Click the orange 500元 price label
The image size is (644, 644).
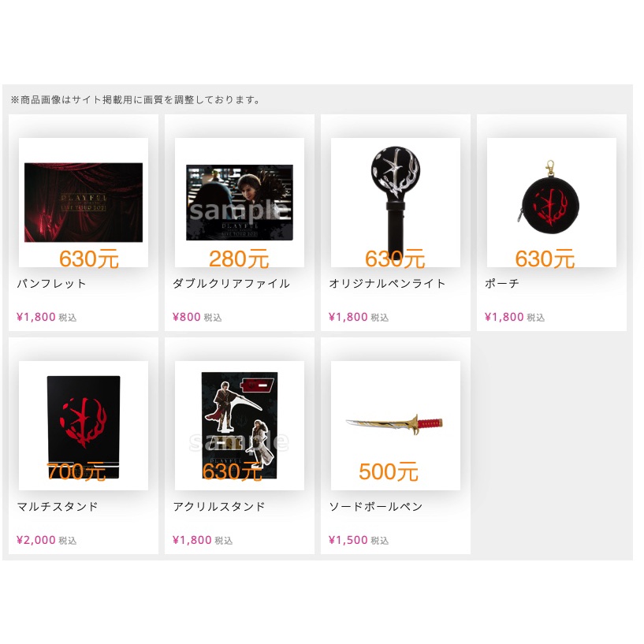(389, 471)
